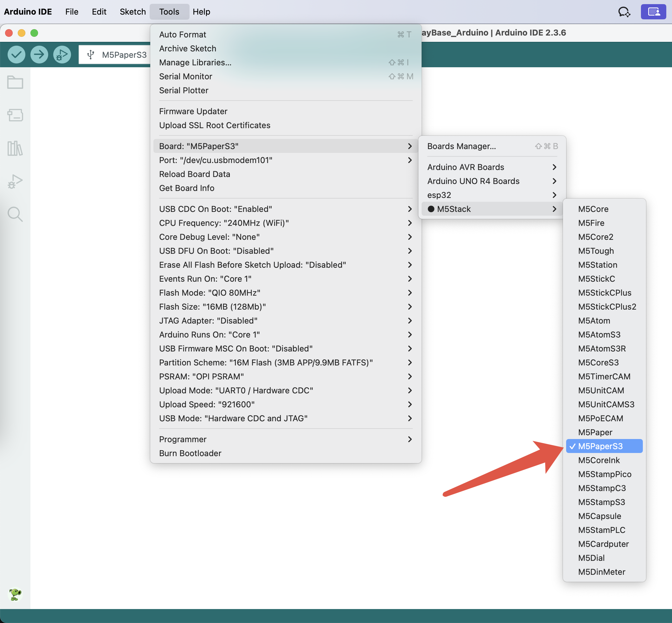The height and width of the screenshot is (623, 672).
Task: Choose Archive Sketch
Action: (286, 49)
